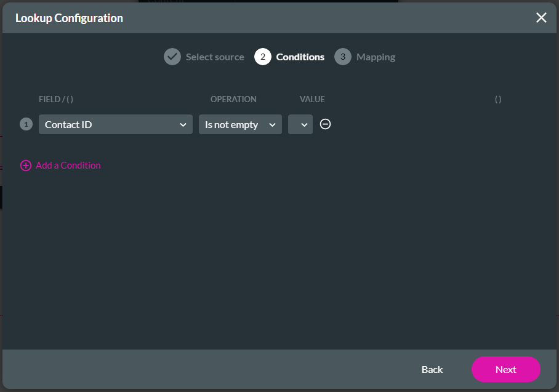
Task: Close the Lookup Configuration dialog
Action: pyautogui.click(x=541, y=18)
